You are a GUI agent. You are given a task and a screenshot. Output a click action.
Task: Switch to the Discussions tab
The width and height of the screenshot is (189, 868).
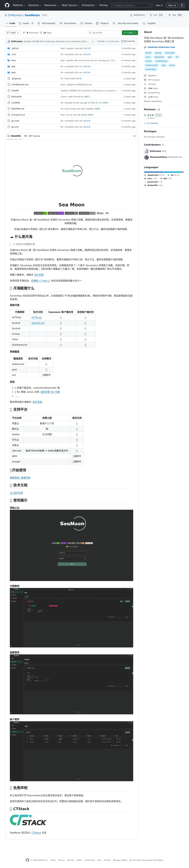coord(68,23)
